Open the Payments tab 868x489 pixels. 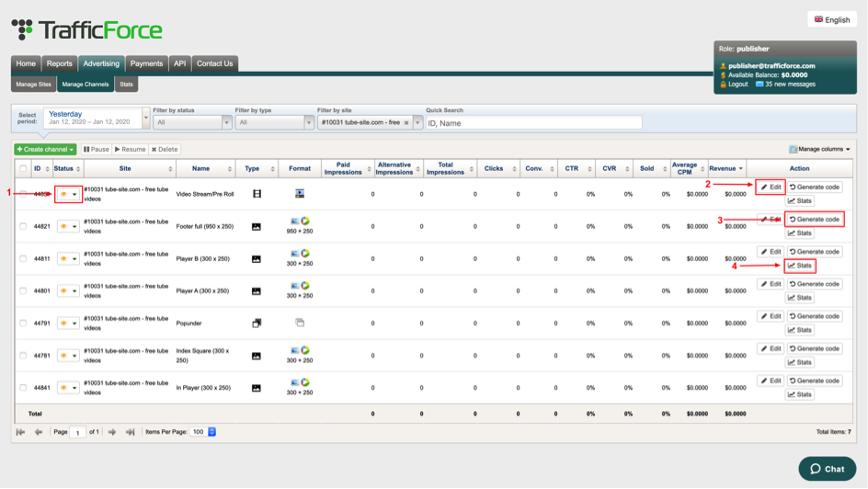click(146, 63)
